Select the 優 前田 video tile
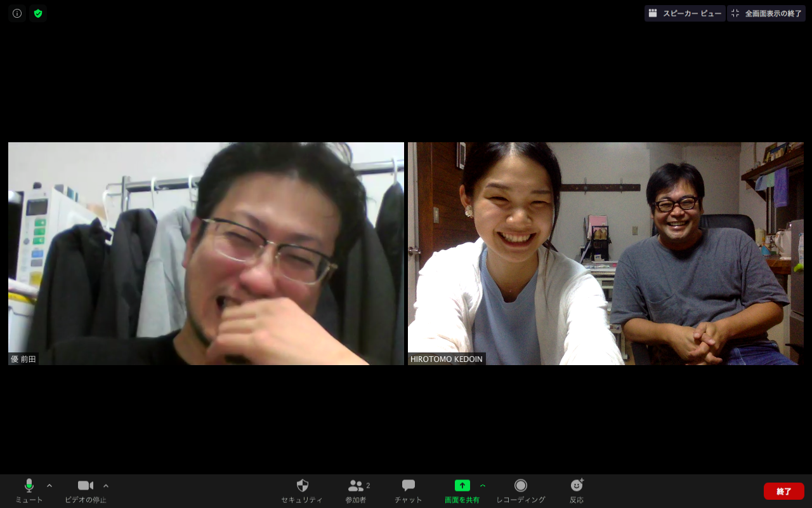Screen dimensions: 812x508 [206, 253]
